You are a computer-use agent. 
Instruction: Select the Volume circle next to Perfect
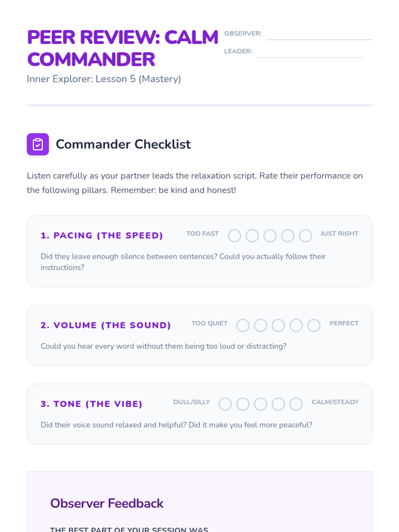tap(314, 326)
